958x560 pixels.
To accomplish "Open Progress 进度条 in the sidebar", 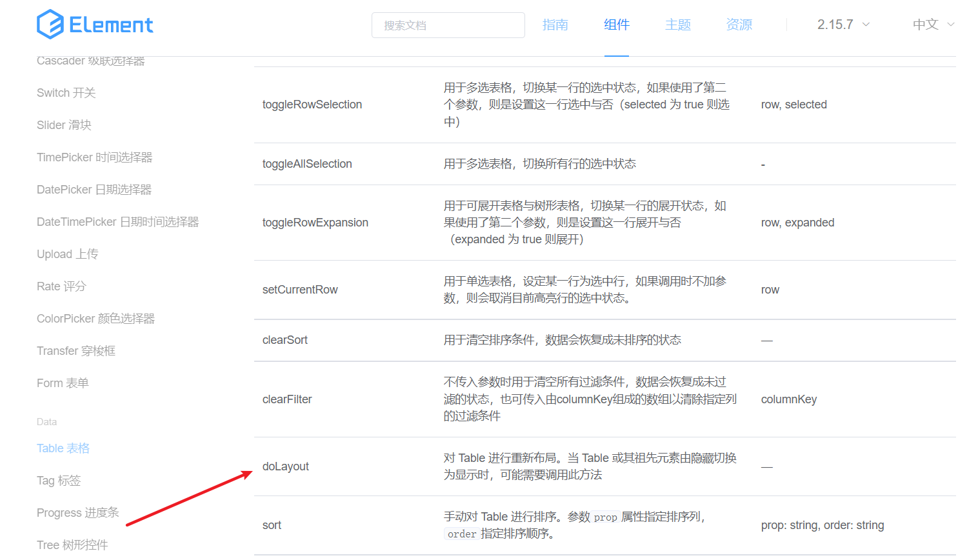I will [78, 513].
